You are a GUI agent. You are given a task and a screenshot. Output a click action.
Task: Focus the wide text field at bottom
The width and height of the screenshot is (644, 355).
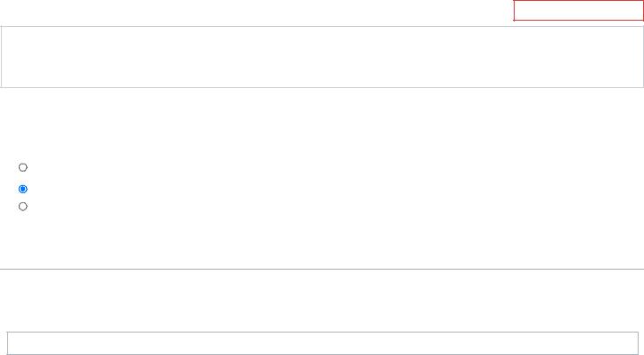click(x=322, y=343)
